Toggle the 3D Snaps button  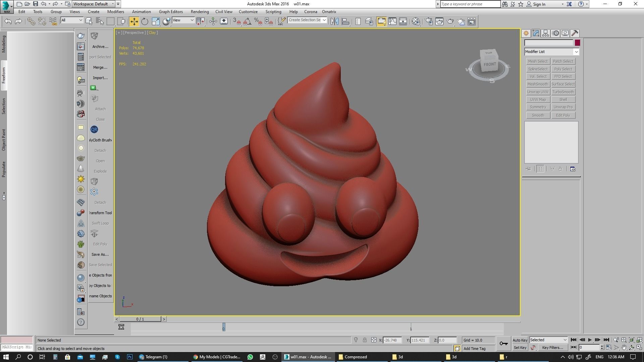point(236,22)
